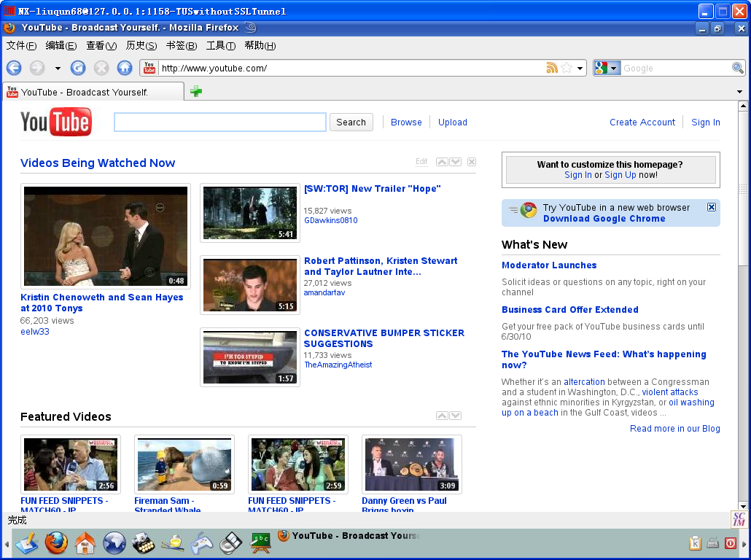Image resolution: width=751 pixels, height=560 pixels.
Task: Click the YouTube Search button
Action: (351, 122)
